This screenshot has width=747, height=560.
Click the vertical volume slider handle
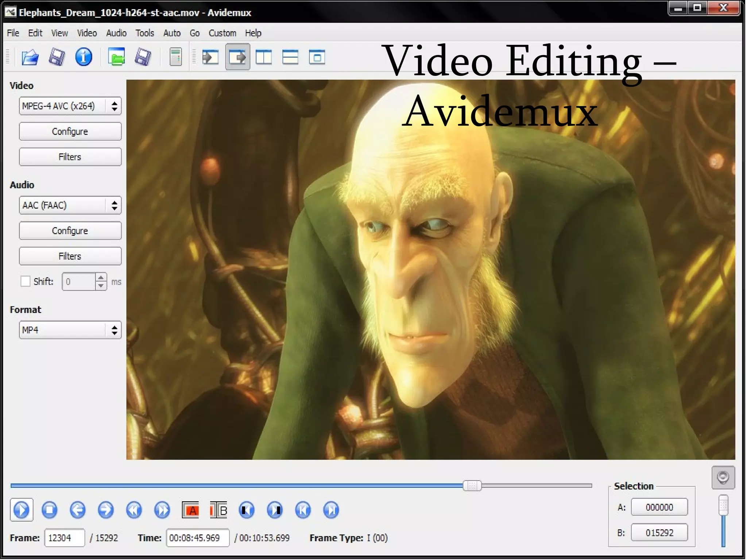[x=723, y=505]
